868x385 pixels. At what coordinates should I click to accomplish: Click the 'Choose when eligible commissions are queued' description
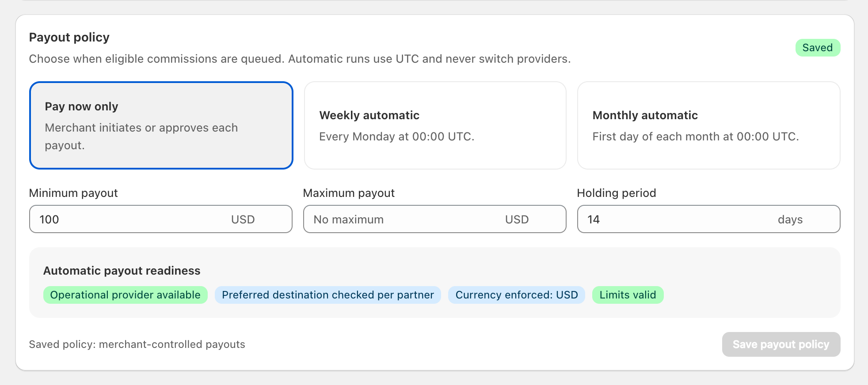click(300, 59)
